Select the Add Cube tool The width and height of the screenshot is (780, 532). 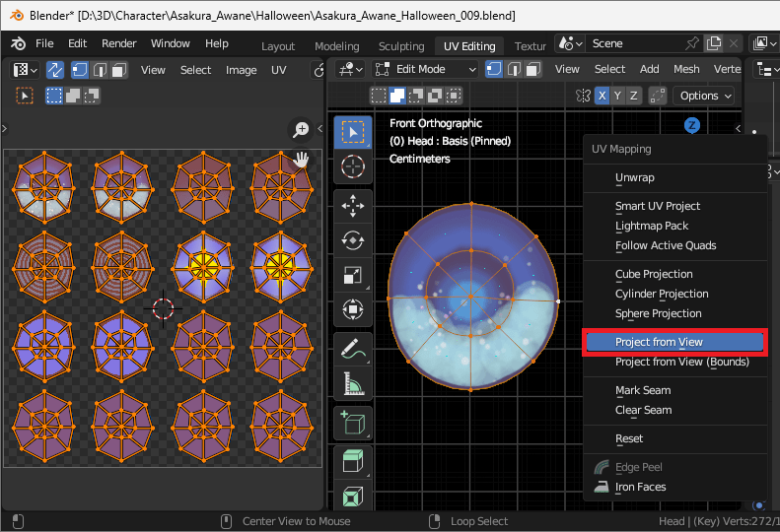tap(352, 423)
